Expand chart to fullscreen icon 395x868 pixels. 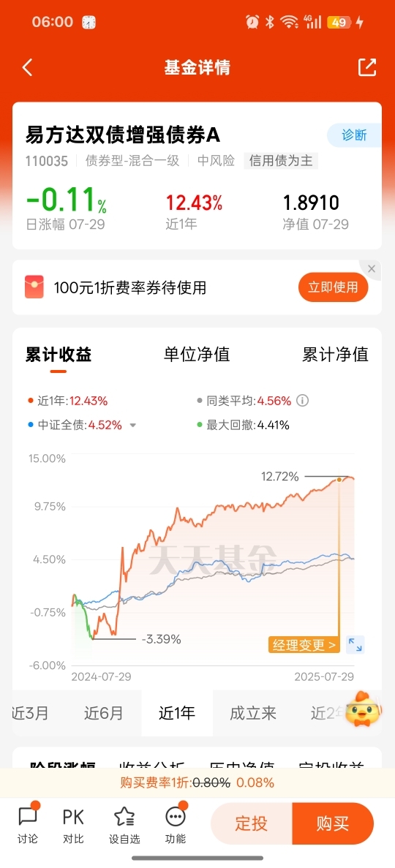point(355,644)
